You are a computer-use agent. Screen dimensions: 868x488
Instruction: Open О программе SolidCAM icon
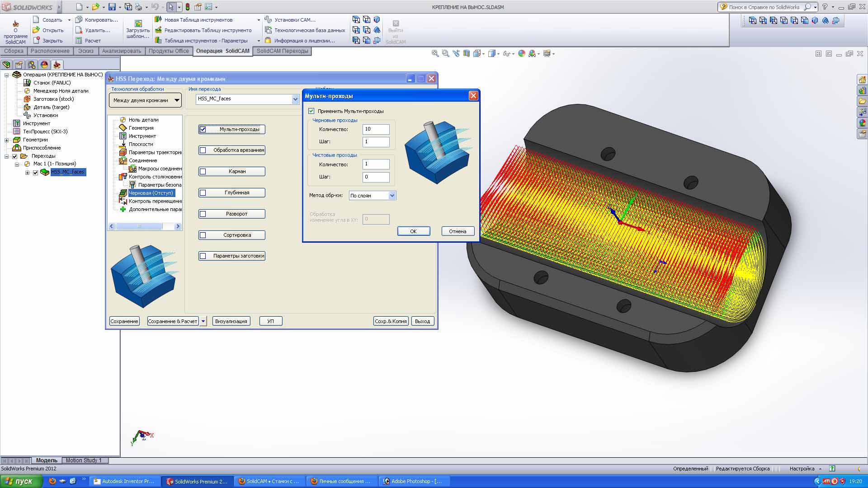[15, 24]
